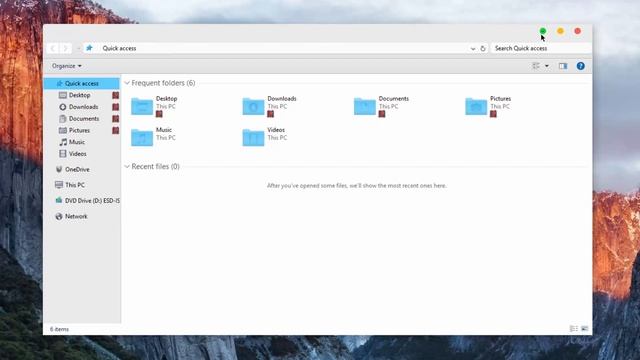Screen dimensions: 640x360
Task: Click the Search Quick access field
Action: click(540, 48)
